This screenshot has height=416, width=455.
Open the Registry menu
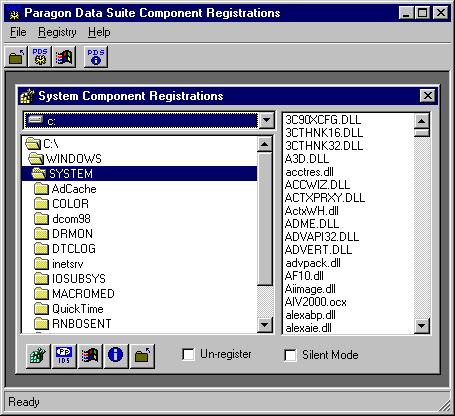[57, 32]
